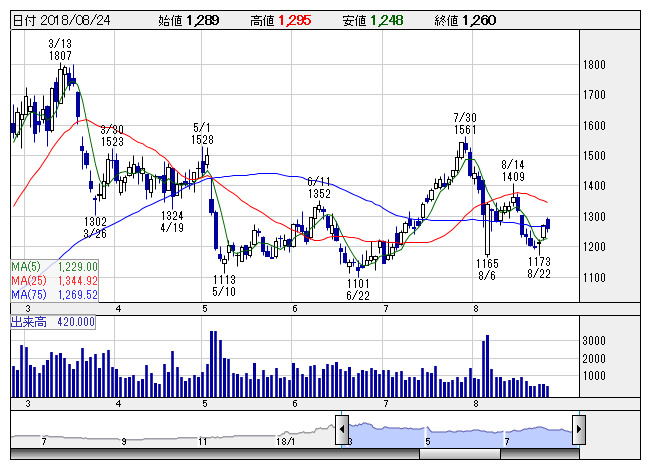Click the 1101 6/22 low annotation
The width and height of the screenshot is (652, 469).
(x=359, y=290)
